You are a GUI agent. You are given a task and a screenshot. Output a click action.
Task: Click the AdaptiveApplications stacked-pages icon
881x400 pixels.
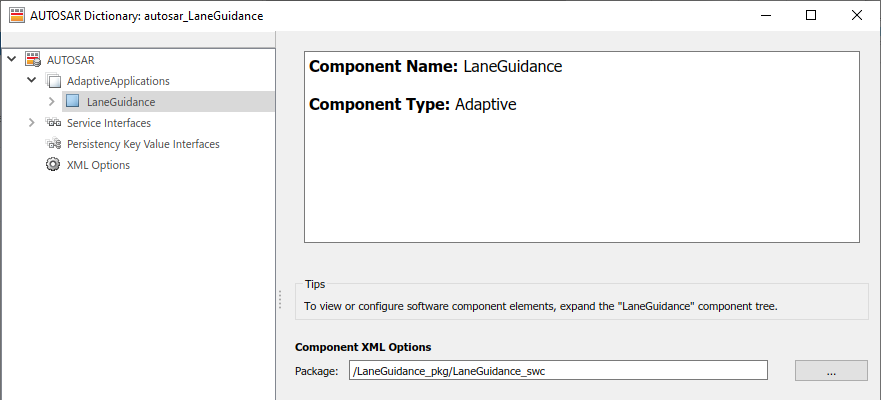click(x=53, y=81)
